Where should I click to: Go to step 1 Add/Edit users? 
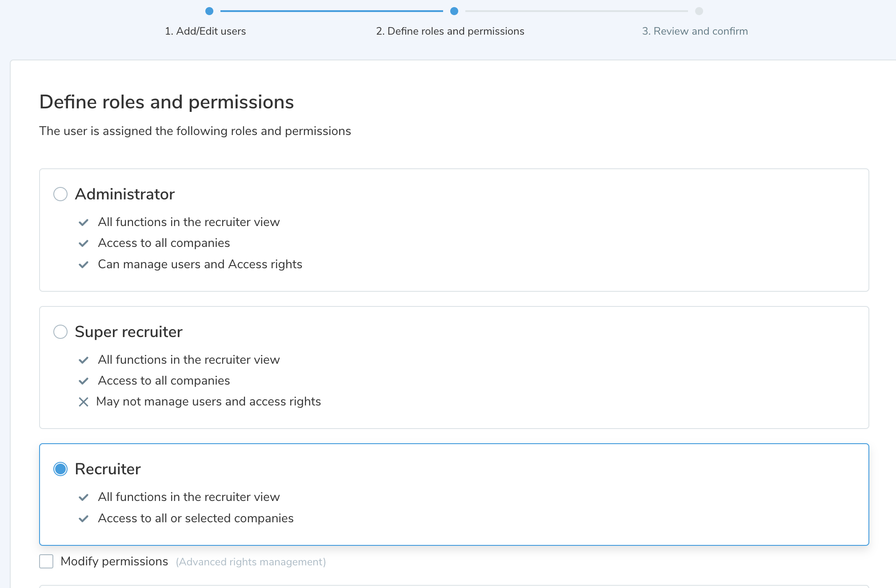pyautogui.click(x=205, y=31)
